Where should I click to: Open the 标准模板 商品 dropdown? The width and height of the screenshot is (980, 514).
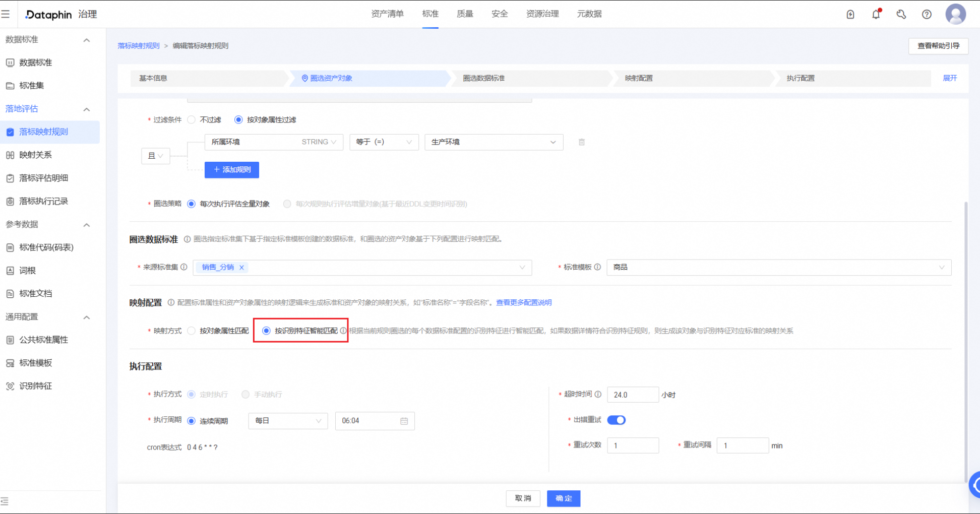(x=779, y=268)
